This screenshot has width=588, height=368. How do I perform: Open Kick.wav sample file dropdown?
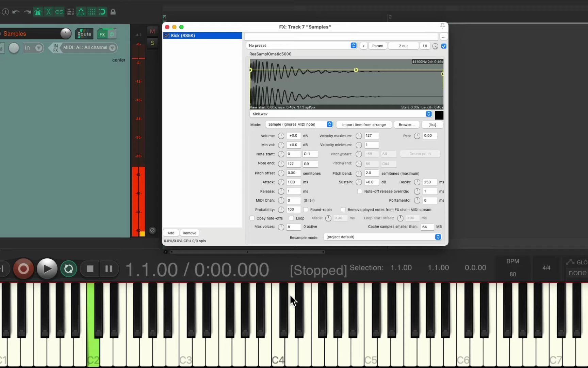click(341, 114)
